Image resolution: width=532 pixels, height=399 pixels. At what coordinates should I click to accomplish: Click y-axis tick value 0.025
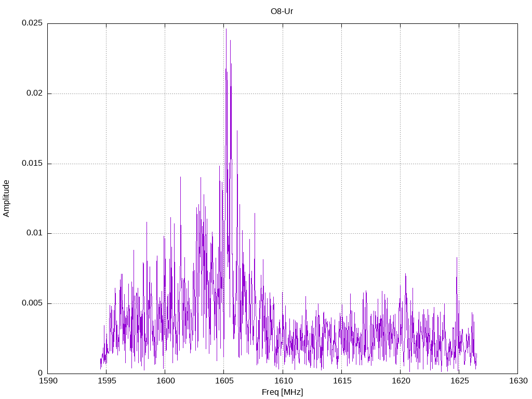pyautogui.click(x=32, y=23)
